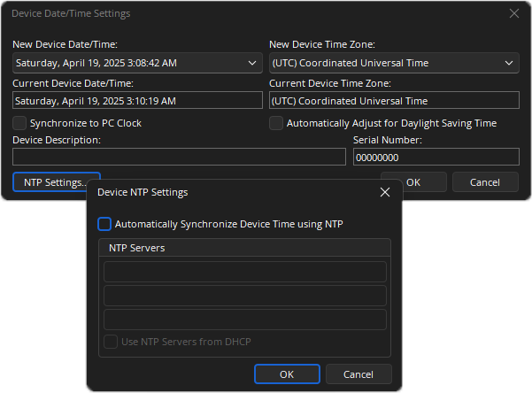Screen dimensions: 532x393
Task: Select the Current Device Date/Time field
Action: tap(137, 100)
